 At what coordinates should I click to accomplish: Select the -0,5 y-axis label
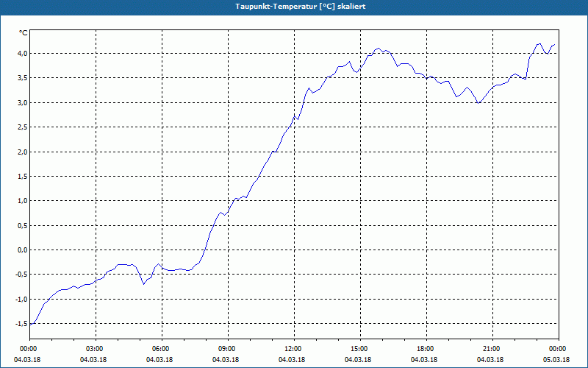(21, 275)
